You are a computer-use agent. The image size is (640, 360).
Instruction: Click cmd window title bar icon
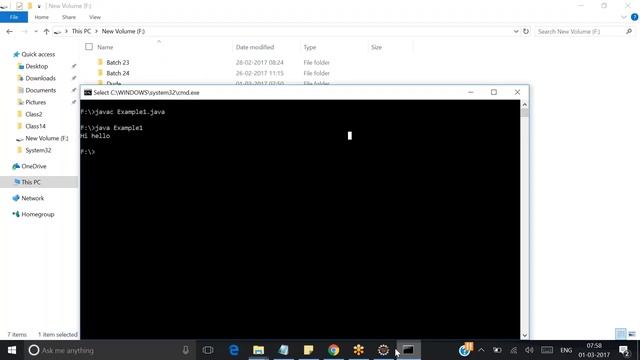coord(88,93)
